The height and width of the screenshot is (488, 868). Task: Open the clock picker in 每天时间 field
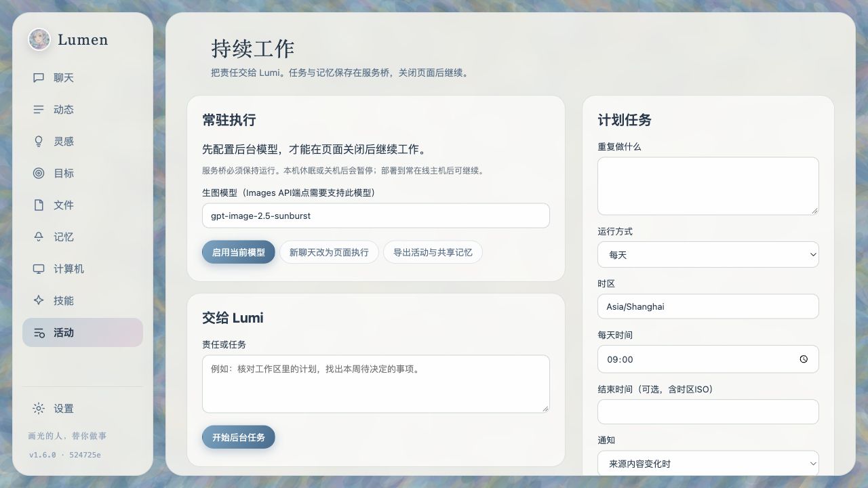pyautogui.click(x=804, y=359)
